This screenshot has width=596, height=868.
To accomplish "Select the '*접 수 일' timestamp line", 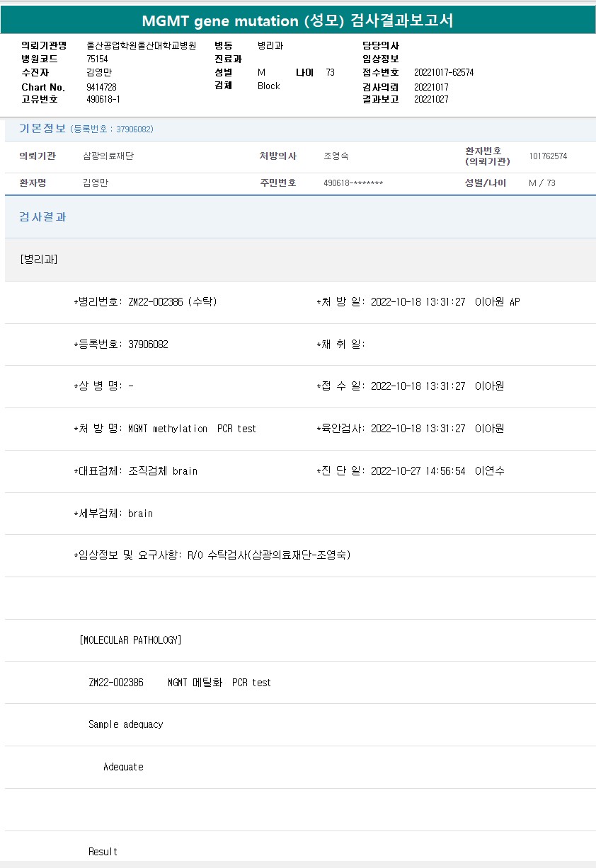I will 410,386.
